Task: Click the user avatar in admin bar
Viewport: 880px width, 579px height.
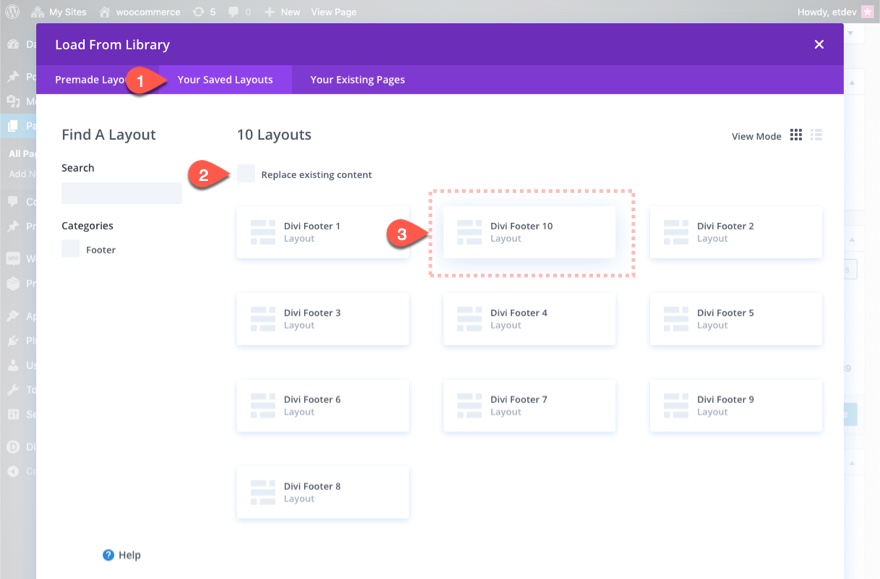Action: 867,12
